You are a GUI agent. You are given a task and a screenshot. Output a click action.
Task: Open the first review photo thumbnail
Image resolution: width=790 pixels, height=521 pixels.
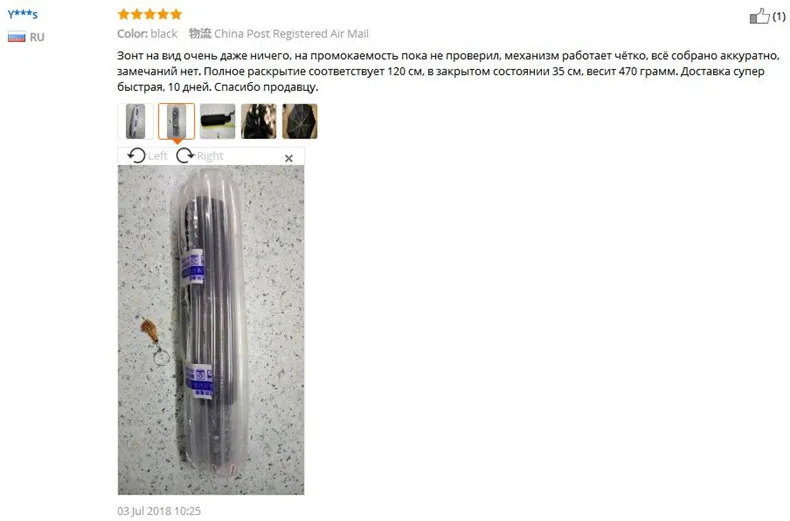pyautogui.click(x=136, y=121)
